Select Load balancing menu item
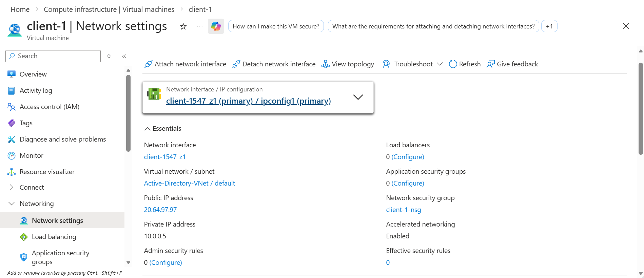644x278 pixels. click(54, 237)
